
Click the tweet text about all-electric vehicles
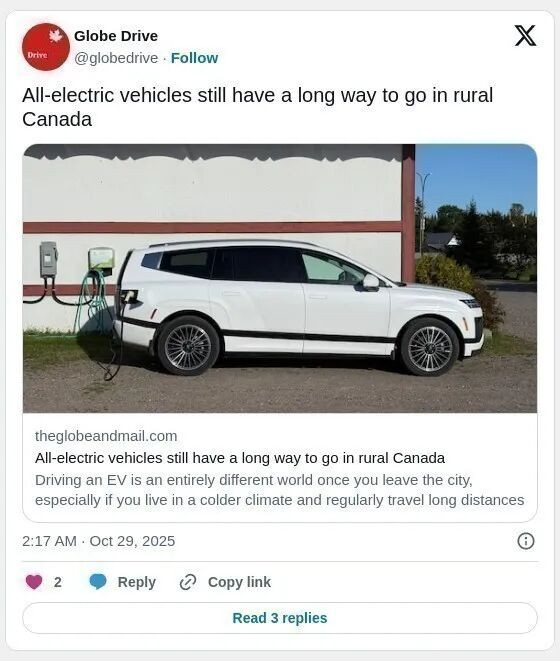click(x=257, y=107)
